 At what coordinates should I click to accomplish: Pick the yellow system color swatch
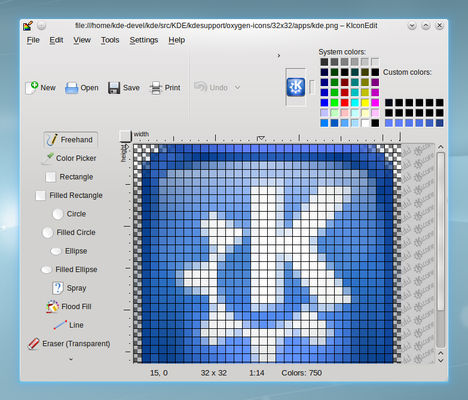pos(365,103)
